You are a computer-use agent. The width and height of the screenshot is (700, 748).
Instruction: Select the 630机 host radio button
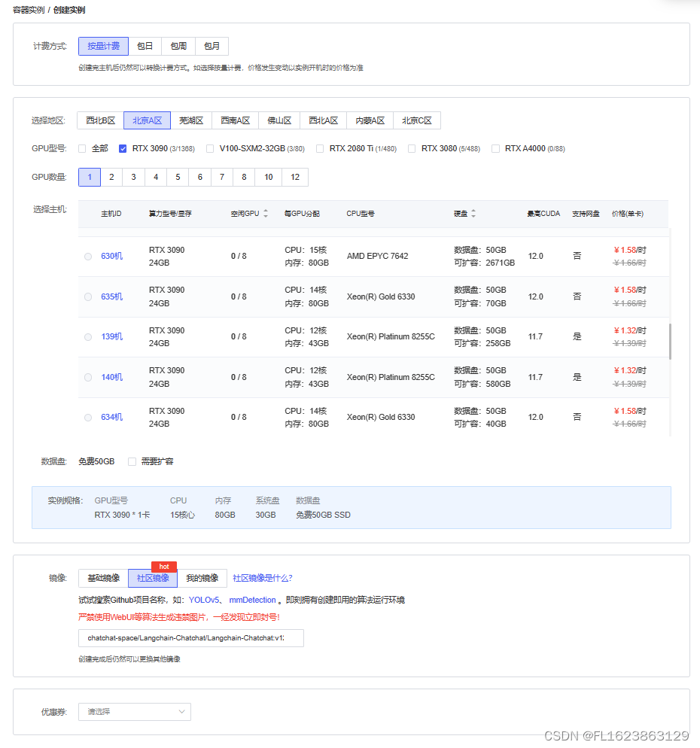pyautogui.click(x=88, y=256)
